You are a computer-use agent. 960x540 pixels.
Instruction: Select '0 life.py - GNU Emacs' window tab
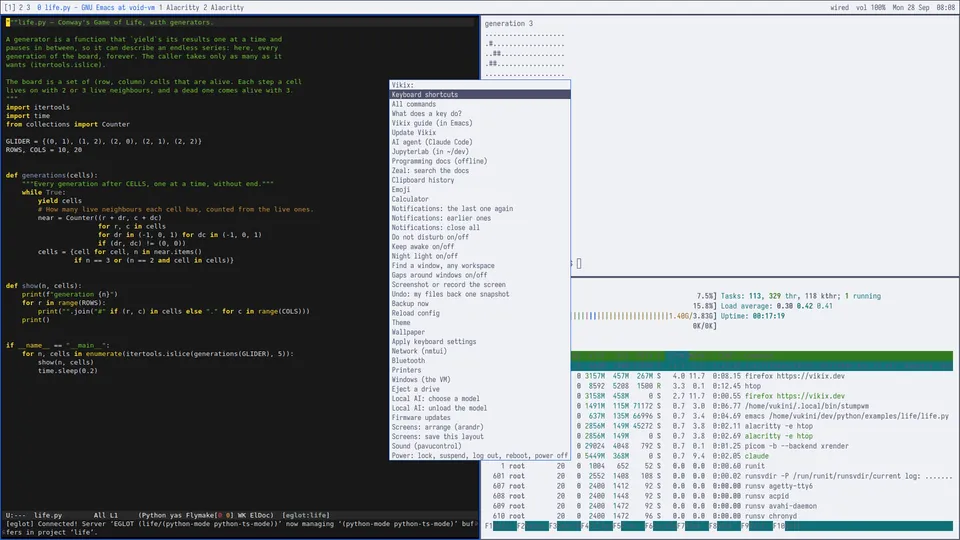click(x=96, y=7)
